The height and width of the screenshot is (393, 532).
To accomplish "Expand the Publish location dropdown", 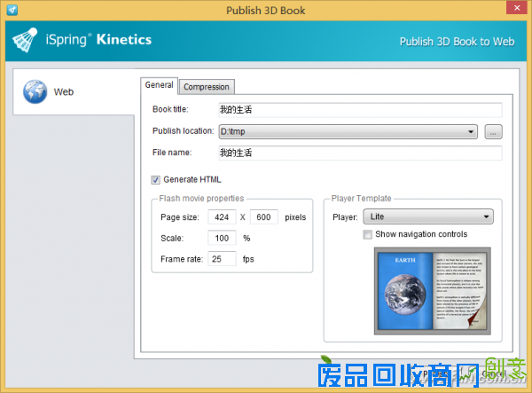I will click(472, 131).
